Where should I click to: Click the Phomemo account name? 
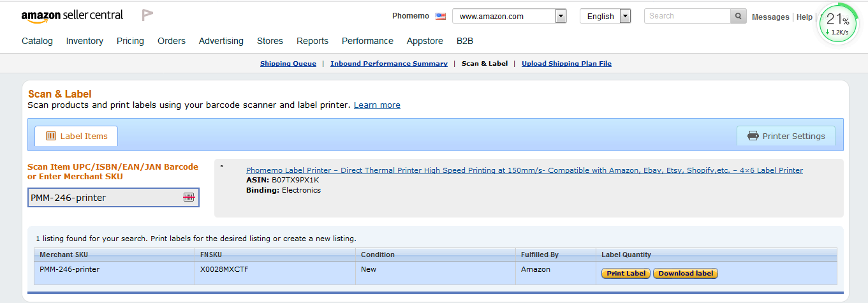click(411, 16)
